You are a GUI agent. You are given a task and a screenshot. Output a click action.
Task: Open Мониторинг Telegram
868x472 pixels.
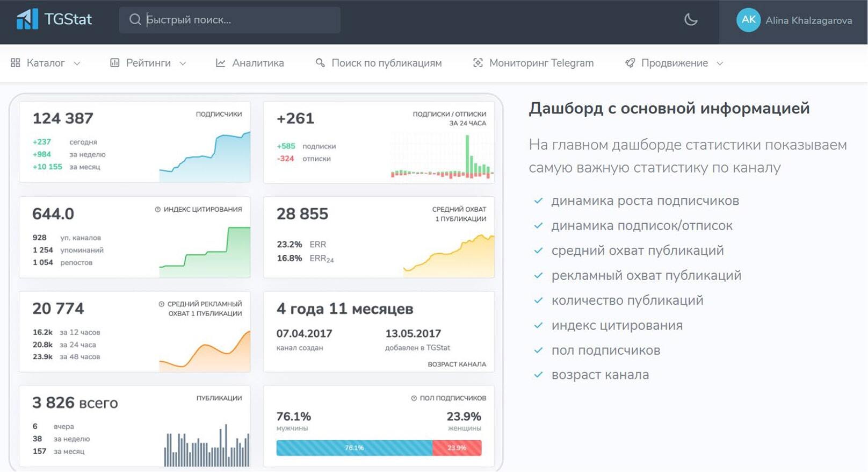tap(533, 63)
